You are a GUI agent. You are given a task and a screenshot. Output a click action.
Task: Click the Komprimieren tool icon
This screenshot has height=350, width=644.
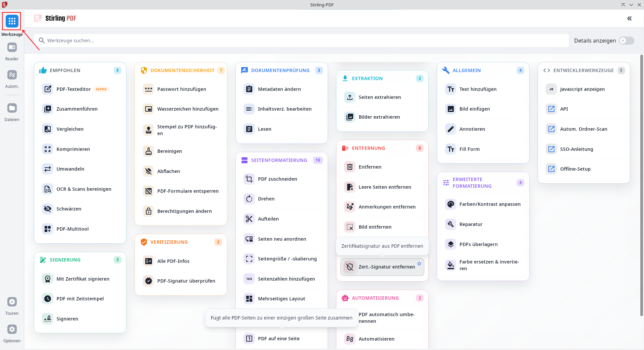coord(48,149)
